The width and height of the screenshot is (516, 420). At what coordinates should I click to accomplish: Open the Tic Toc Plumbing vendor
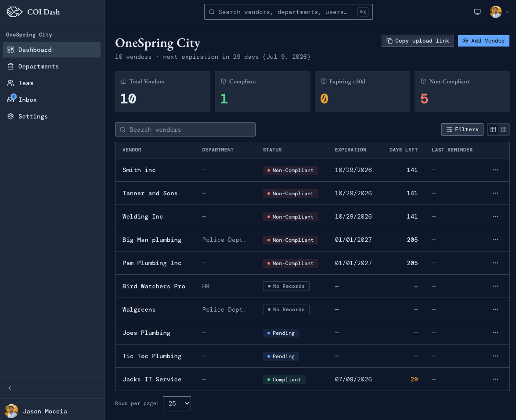(152, 356)
